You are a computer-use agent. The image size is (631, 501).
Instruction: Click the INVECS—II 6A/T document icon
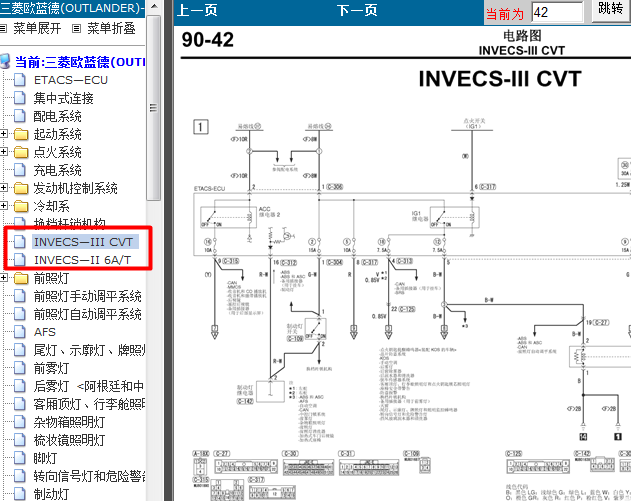click(20, 260)
